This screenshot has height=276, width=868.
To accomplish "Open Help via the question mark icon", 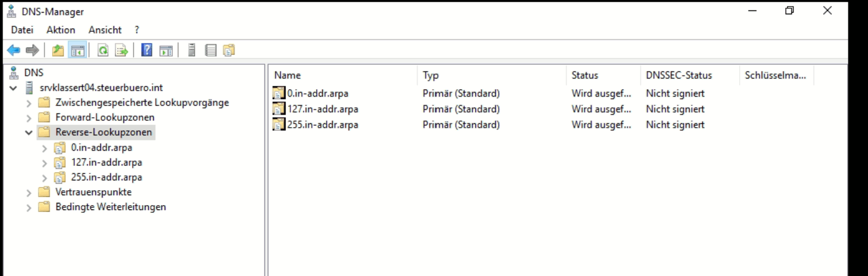I will (147, 50).
